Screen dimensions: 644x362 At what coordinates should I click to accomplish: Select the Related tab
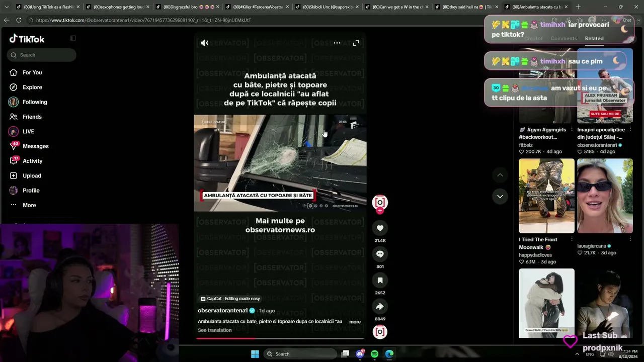pos(594,39)
